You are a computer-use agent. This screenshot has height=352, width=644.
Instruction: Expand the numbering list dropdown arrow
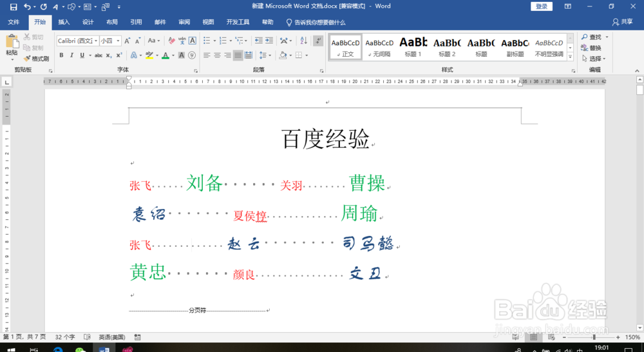click(231, 41)
